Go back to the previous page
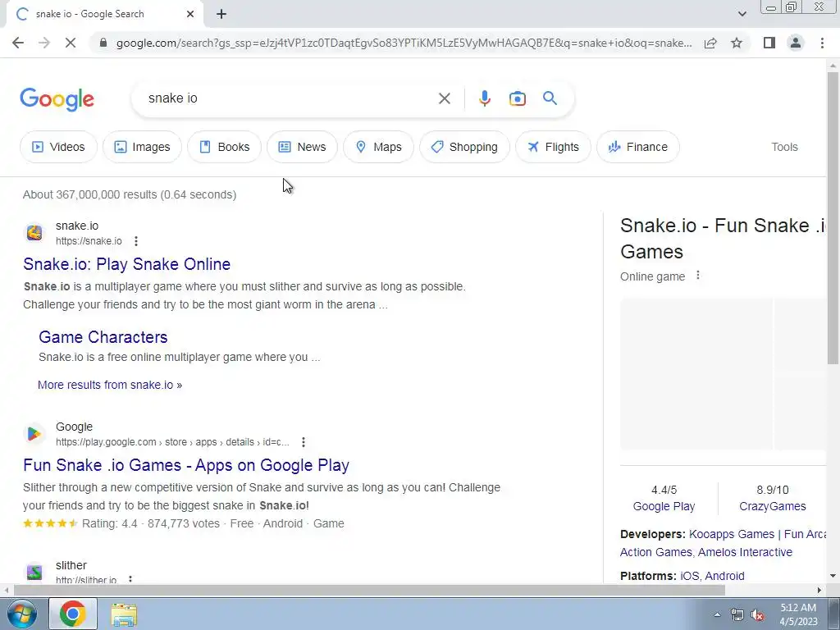Image resolution: width=840 pixels, height=630 pixels. [18, 43]
